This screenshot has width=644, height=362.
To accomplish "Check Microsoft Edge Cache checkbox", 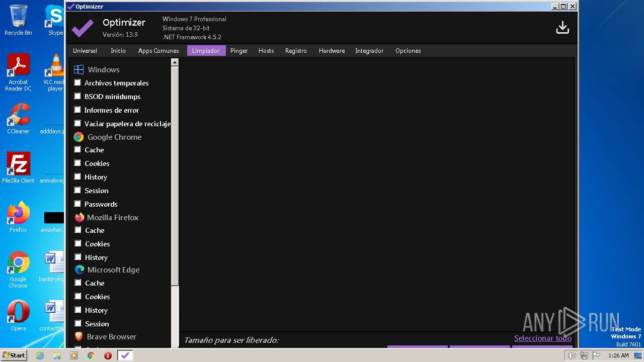I will (77, 283).
